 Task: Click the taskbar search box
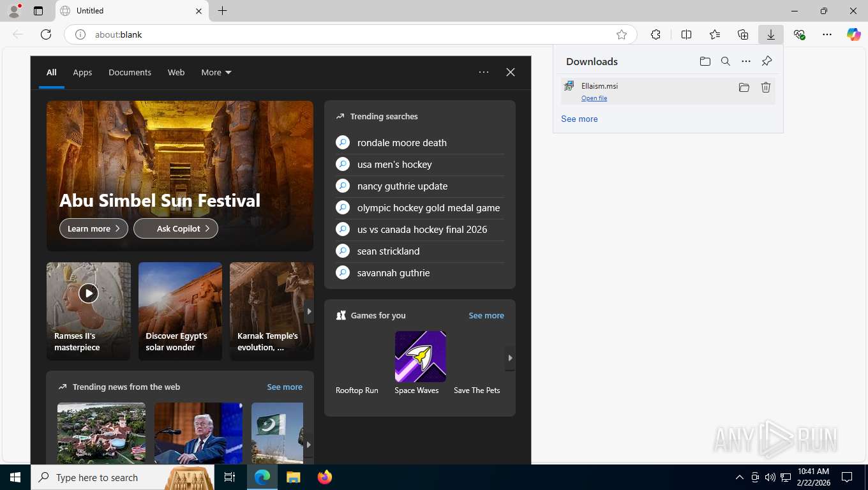point(123,477)
